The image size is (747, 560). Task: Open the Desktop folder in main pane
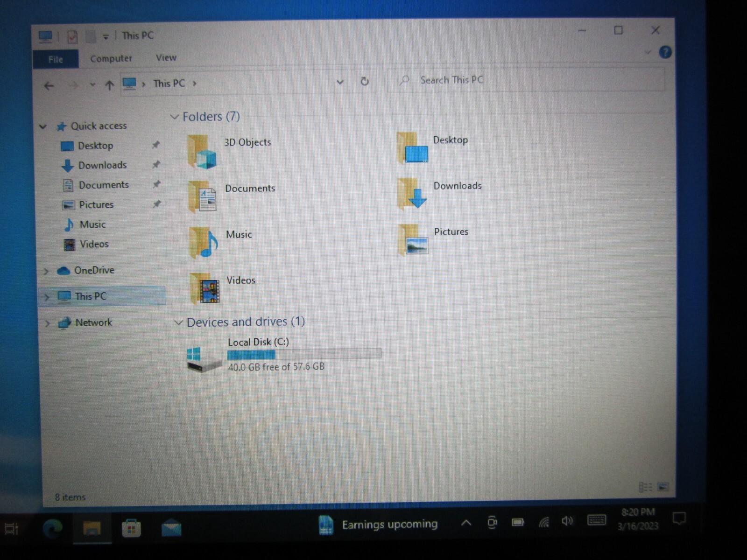coord(413,148)
